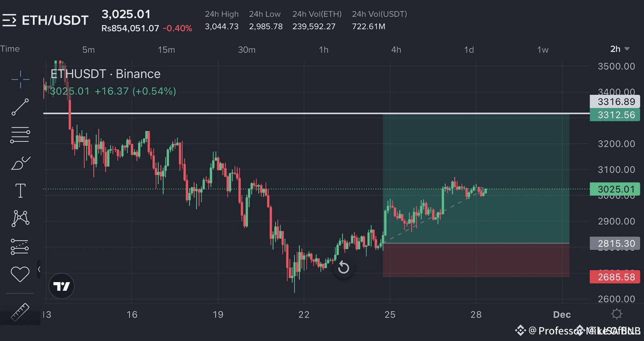Click the 24h Low value 2,985.78
This screenshot has height=341, width=644.
click(x=266, y=26)
